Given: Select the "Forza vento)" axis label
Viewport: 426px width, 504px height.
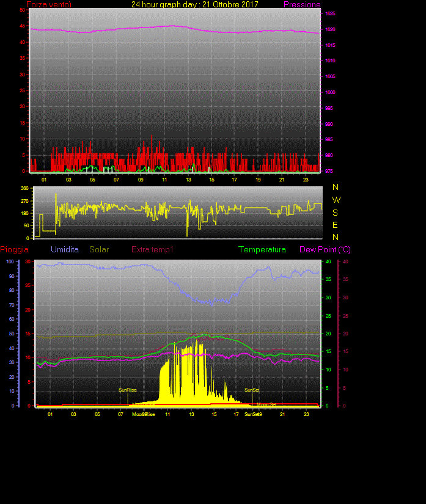Looking at the screenshot, I should coord(49,4).
